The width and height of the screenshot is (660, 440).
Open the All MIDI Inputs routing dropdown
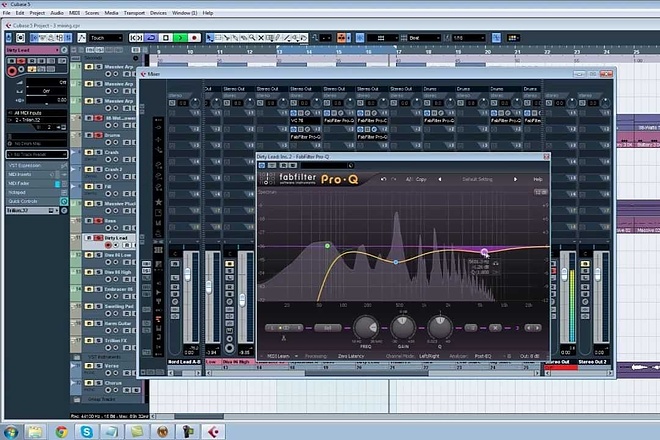pyautogui.click(x=37, y=113)
